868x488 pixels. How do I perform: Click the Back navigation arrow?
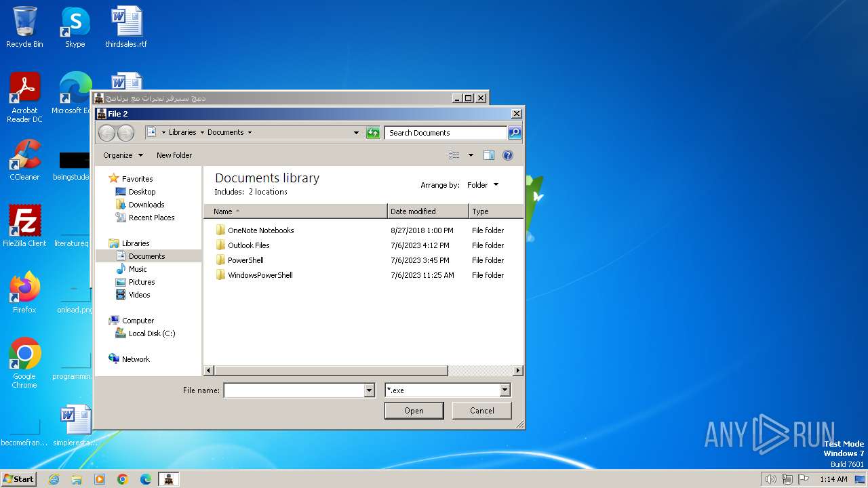106,133
